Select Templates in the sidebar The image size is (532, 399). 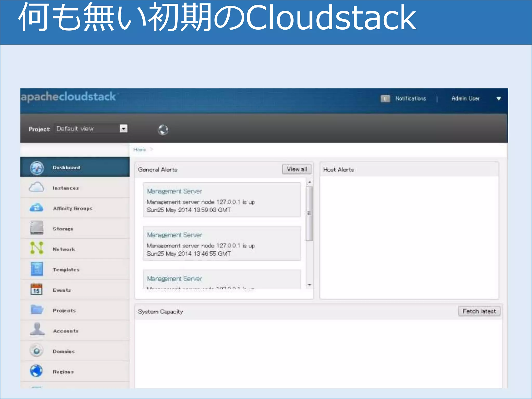pos(75,269)
